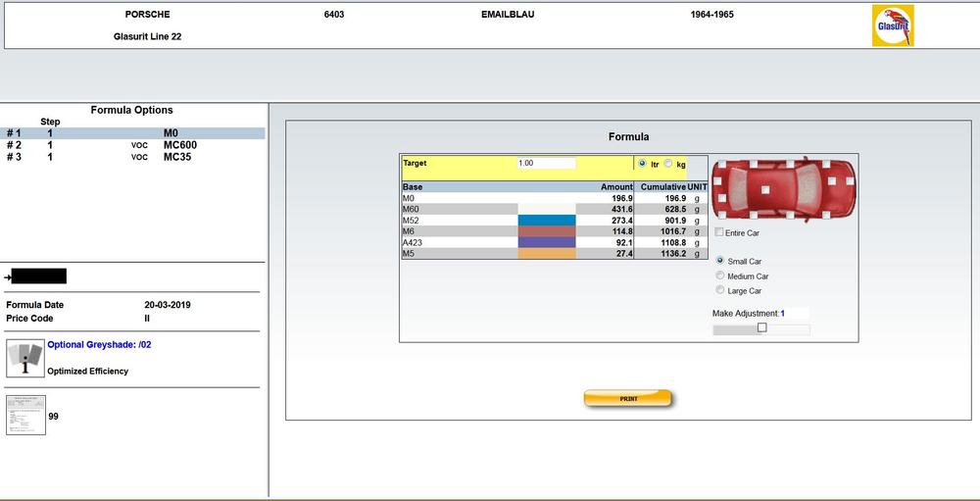This screenshot has height=501, width=980.
Task: Choose the Medium Car option
Action: click(x=720, y=276)
